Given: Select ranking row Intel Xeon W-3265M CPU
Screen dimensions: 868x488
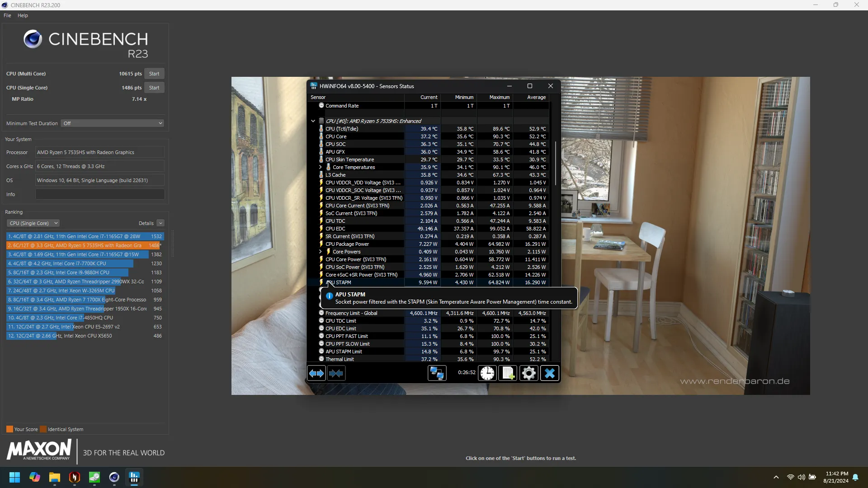Looking at the screenshot, I should [x=85, y=291].
